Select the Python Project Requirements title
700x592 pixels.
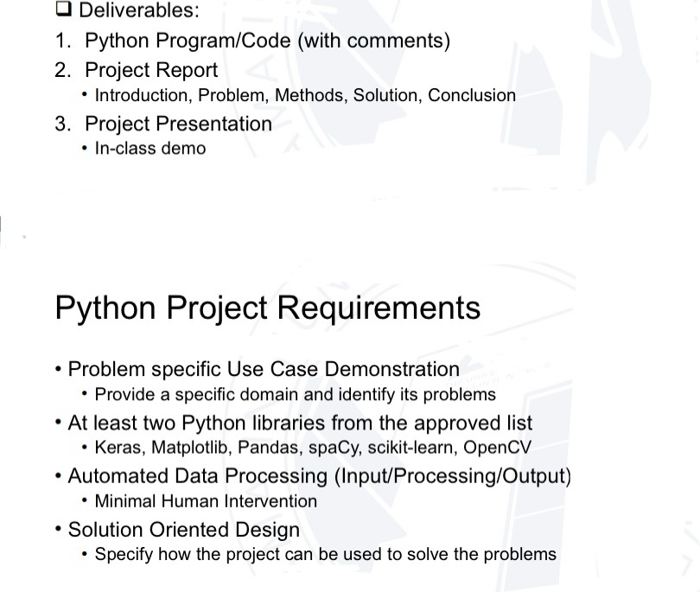268,308
